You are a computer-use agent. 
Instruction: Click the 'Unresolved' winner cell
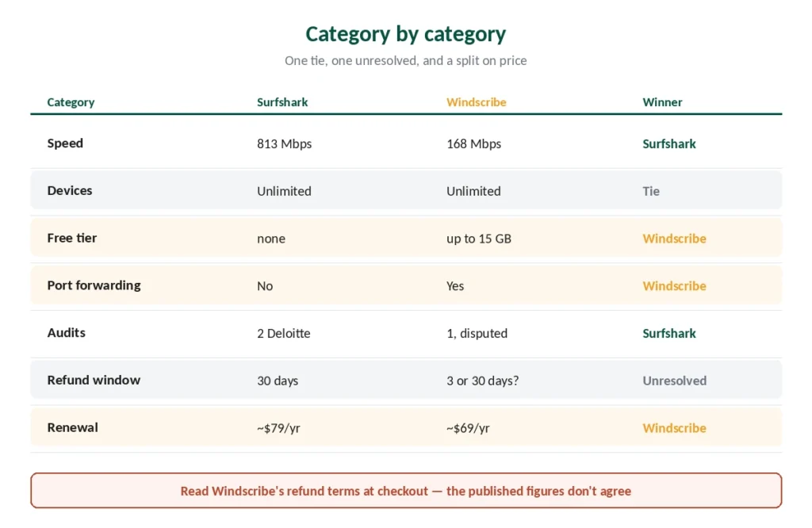pyautogui.click(x=674, y=381)
